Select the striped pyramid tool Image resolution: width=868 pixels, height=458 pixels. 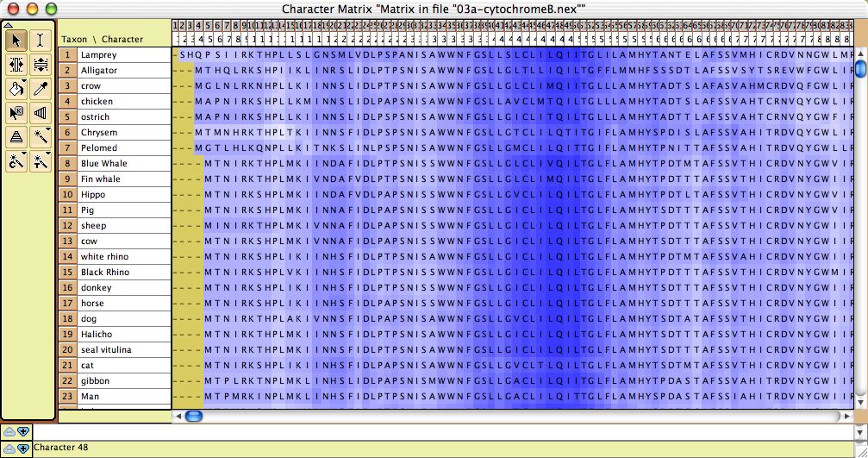[x=16, y=136]
